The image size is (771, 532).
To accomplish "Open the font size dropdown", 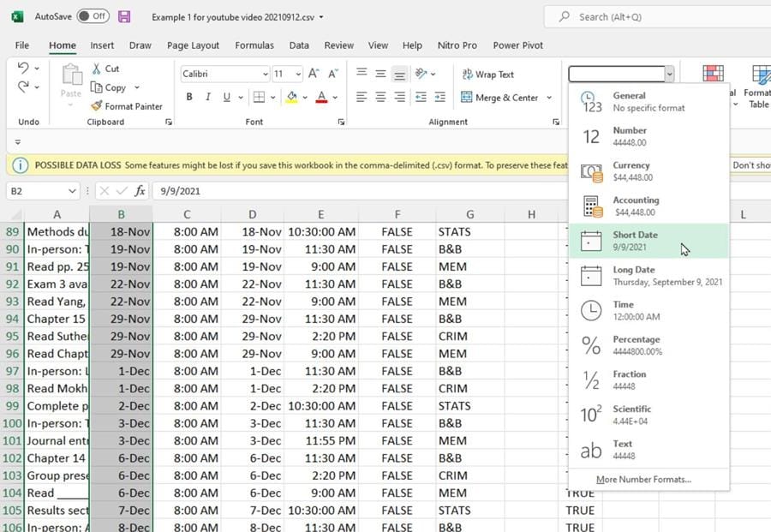I will click(297, 74).
